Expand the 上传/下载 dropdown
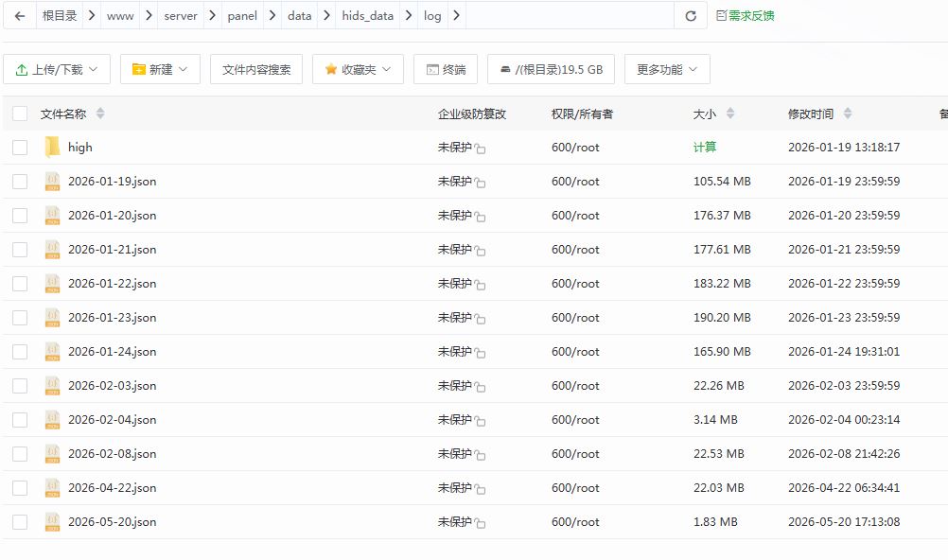The image size is (948, 560). (x=57, y=69)
